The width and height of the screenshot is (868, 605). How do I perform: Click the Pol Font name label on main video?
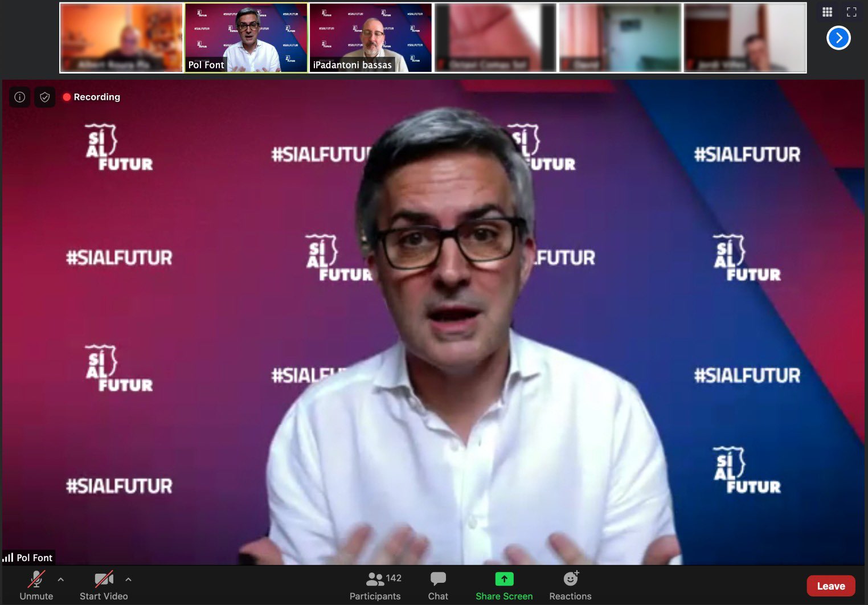point(34,558)
